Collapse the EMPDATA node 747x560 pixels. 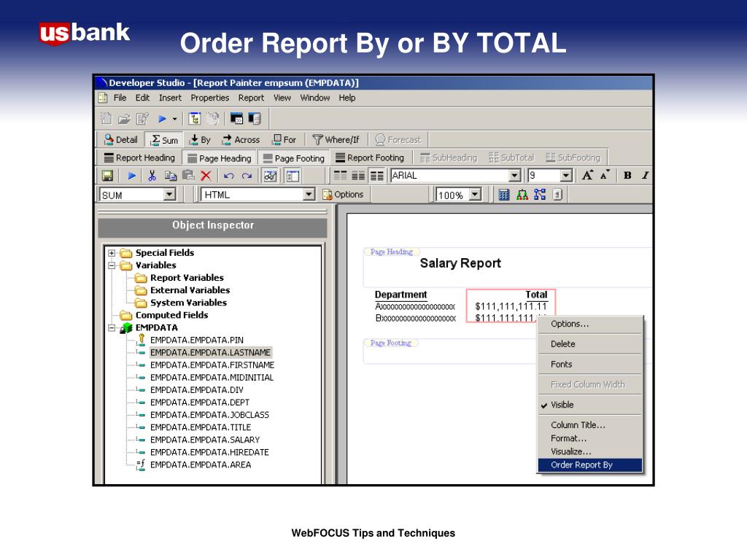coord(112,327)
